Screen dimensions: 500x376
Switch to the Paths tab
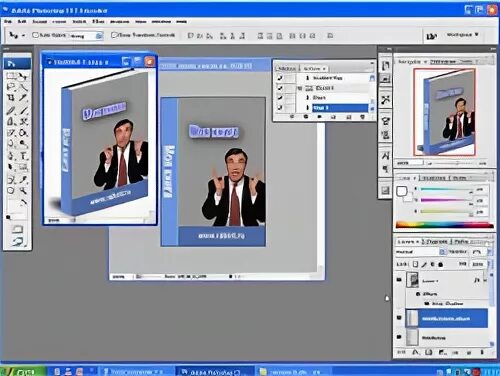(x=462, y=241)
